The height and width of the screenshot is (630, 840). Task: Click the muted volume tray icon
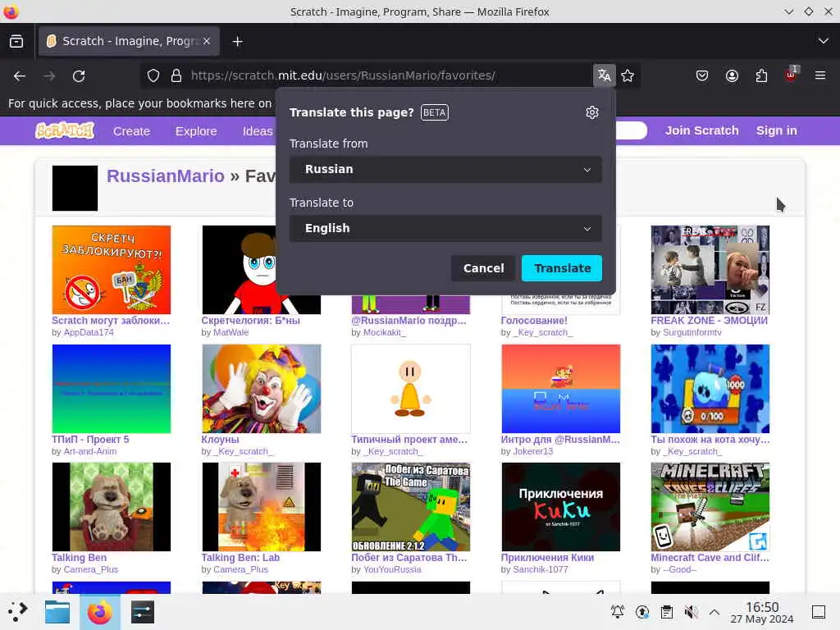tap(691, 611)
